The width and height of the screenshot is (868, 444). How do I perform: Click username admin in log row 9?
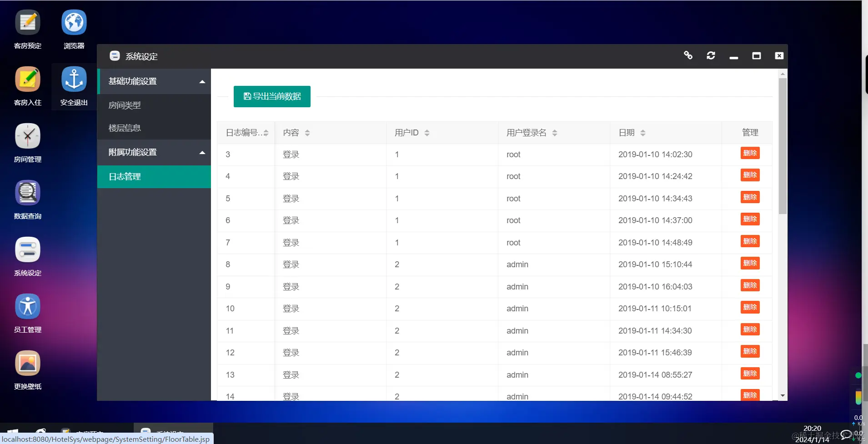click(517, 287)
